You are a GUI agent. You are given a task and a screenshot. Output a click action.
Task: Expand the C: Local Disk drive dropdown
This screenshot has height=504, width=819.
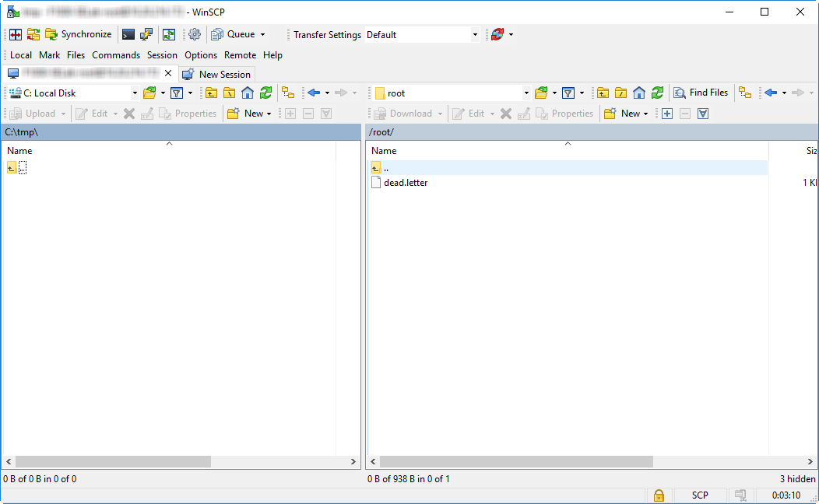click(x=134, y=93)
